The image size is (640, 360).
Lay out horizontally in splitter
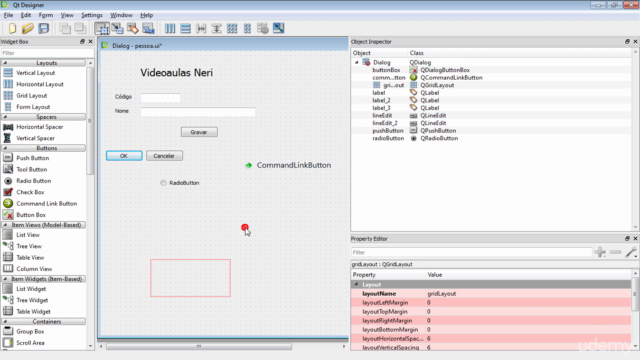pyautogui.click(x=201, y=28)
